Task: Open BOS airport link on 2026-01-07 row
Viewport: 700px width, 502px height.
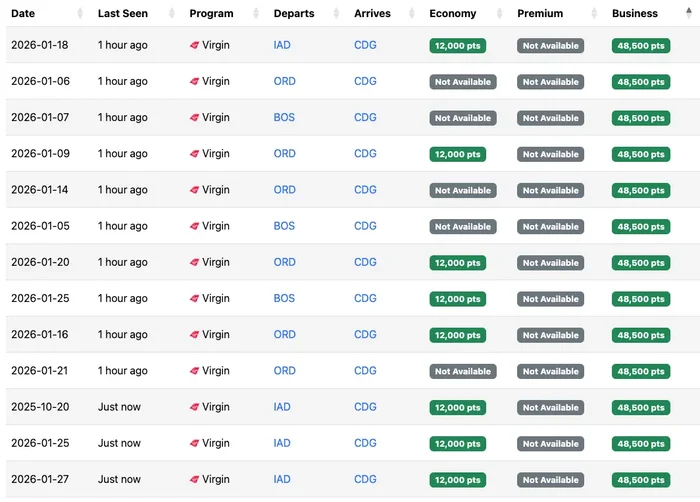Action: pyautogui.click(x=284, y=117)
